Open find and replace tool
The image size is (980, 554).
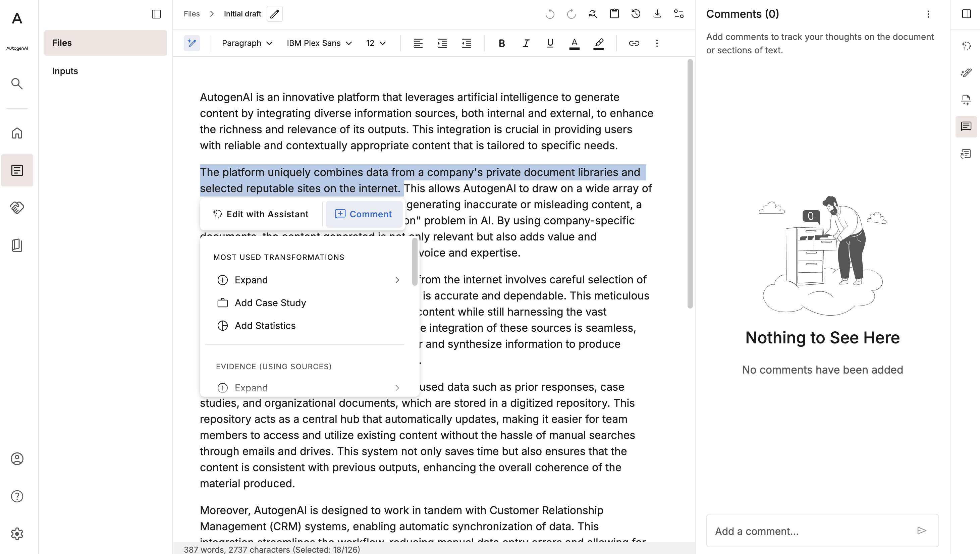point(593,14)
